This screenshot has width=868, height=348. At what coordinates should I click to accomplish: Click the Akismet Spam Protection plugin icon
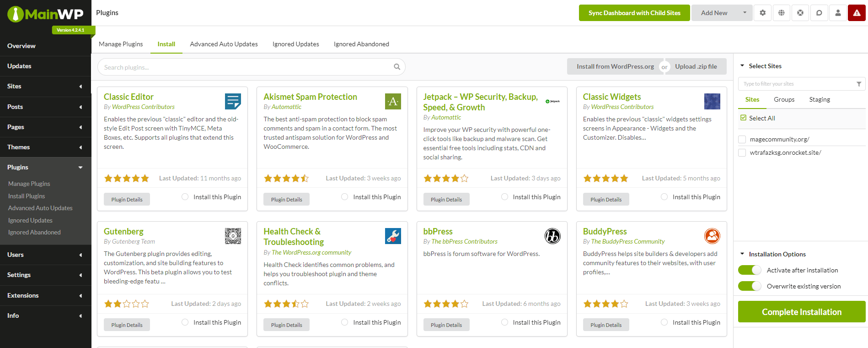[x=393, y=101]
